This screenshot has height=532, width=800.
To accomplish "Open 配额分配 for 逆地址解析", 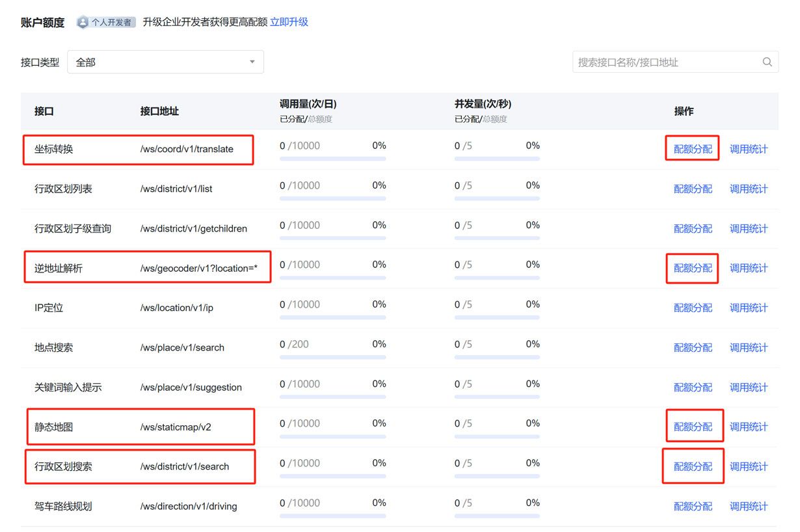I will click(693, 268).
